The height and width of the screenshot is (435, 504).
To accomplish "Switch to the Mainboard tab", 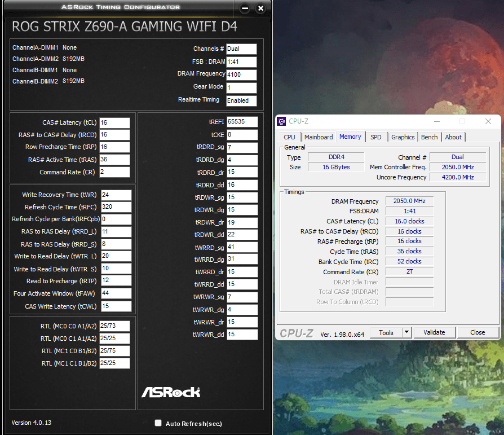I will [x=319, y=137].
